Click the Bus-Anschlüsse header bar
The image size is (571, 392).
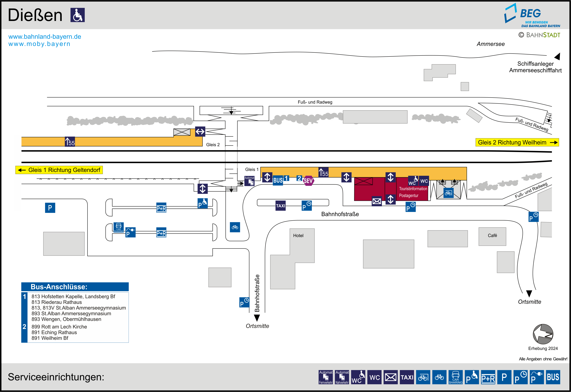click(75, 287)
